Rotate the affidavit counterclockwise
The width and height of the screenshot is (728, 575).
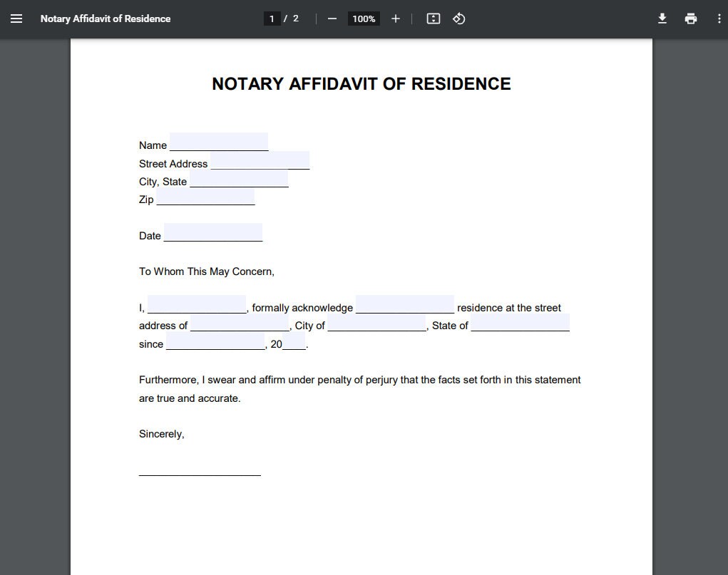[458, 19]
